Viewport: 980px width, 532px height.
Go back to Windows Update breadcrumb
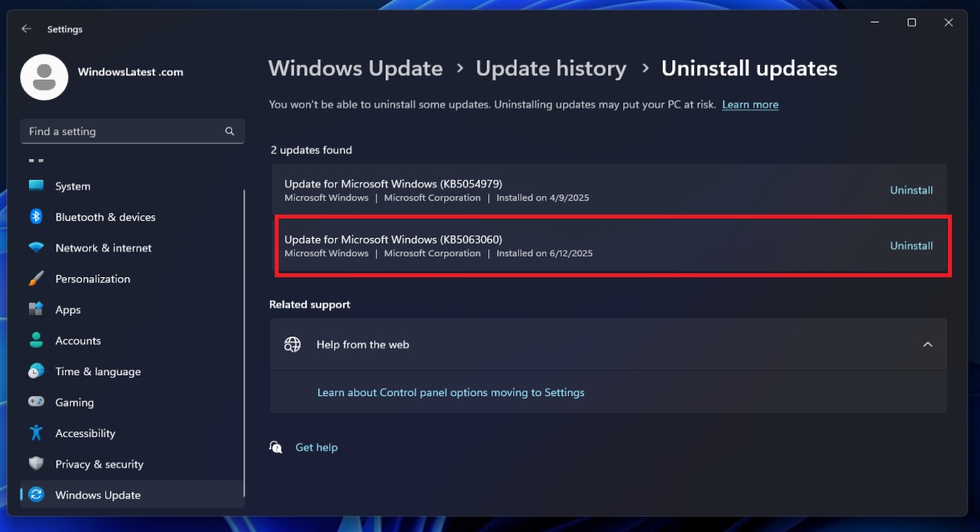tap(355, 68)
